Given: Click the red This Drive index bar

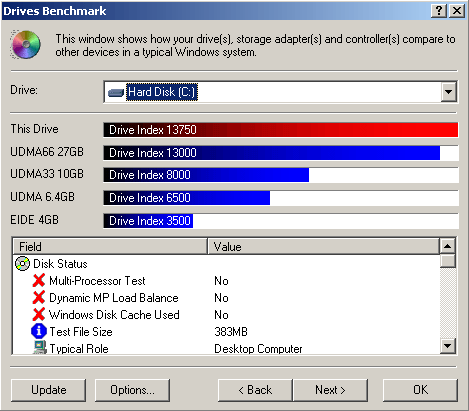Looking at the screenshot, I should click(281, 130).
